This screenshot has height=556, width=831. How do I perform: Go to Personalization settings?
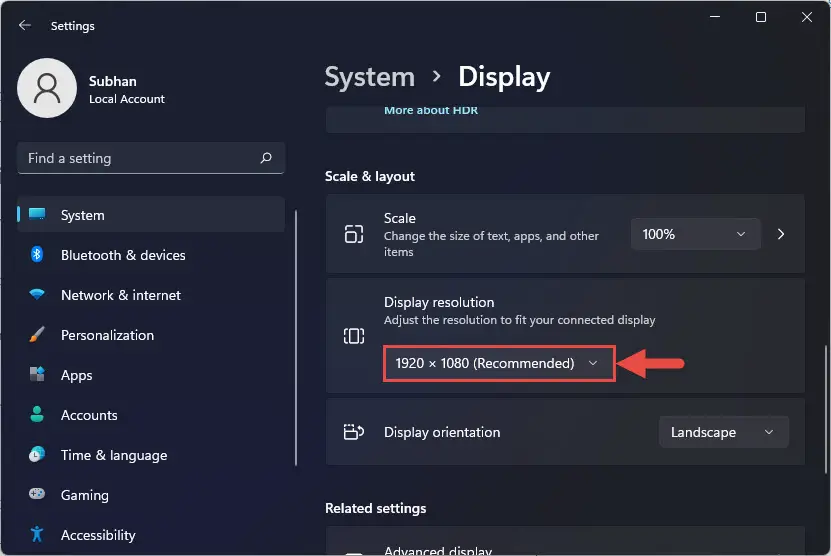pyautogui.click(x=151, y=335)
